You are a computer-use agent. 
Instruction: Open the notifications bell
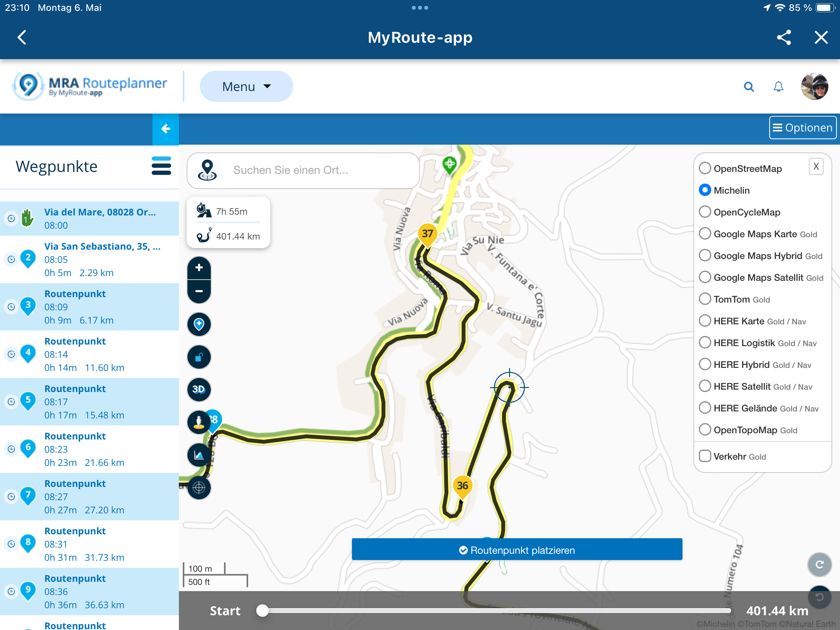(778, 86)
